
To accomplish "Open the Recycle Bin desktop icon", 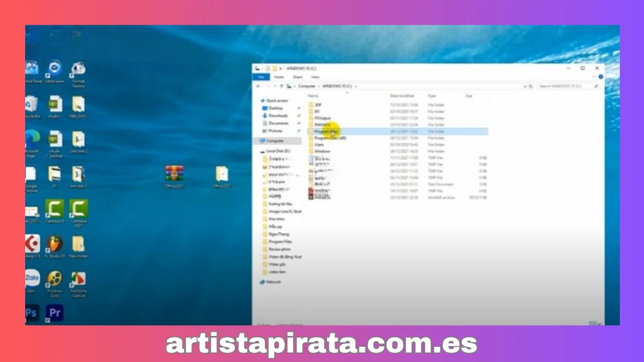I will [x=32, y=108].
